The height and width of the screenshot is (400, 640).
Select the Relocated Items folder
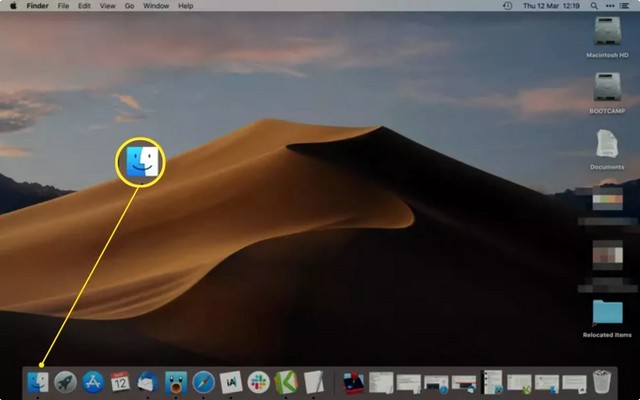pos(607,313)
